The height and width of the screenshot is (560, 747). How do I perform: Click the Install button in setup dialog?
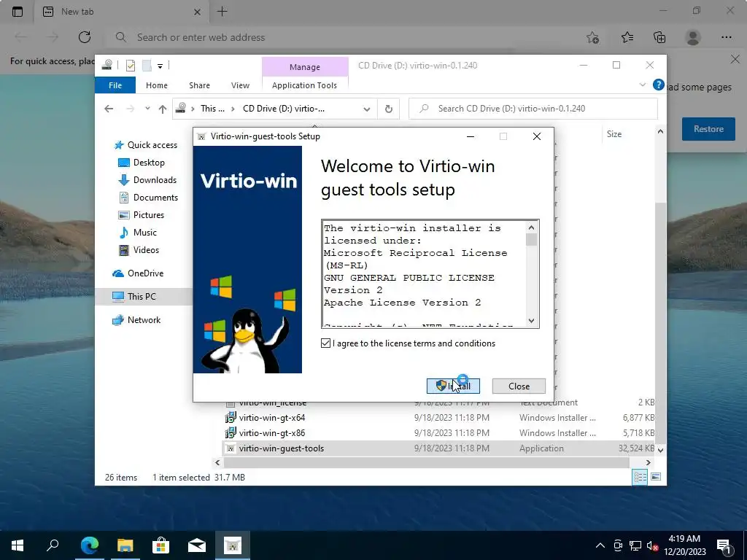tap(453, 386)
